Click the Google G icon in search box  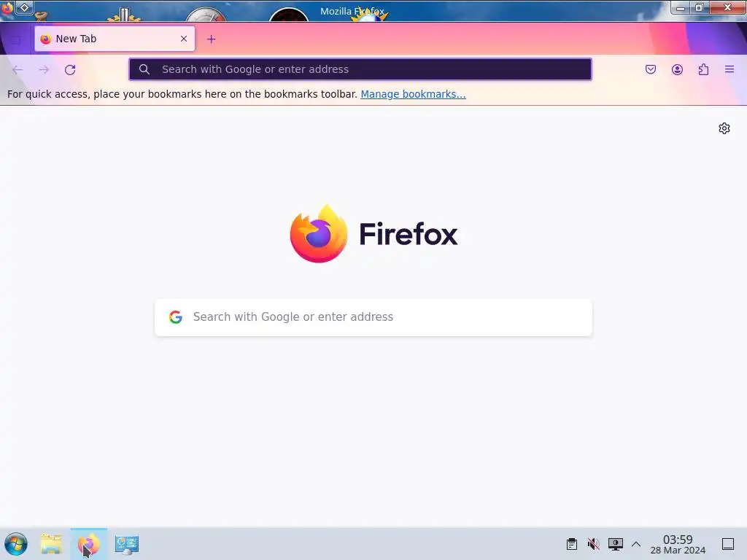[176, 317]
